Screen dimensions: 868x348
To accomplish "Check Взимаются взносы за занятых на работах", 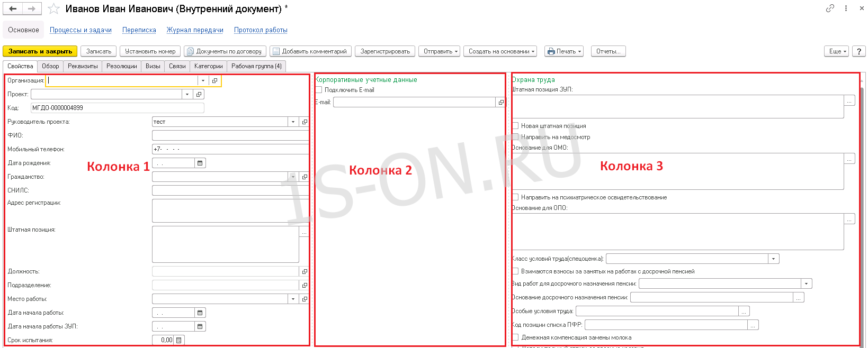I will [515, 271].
